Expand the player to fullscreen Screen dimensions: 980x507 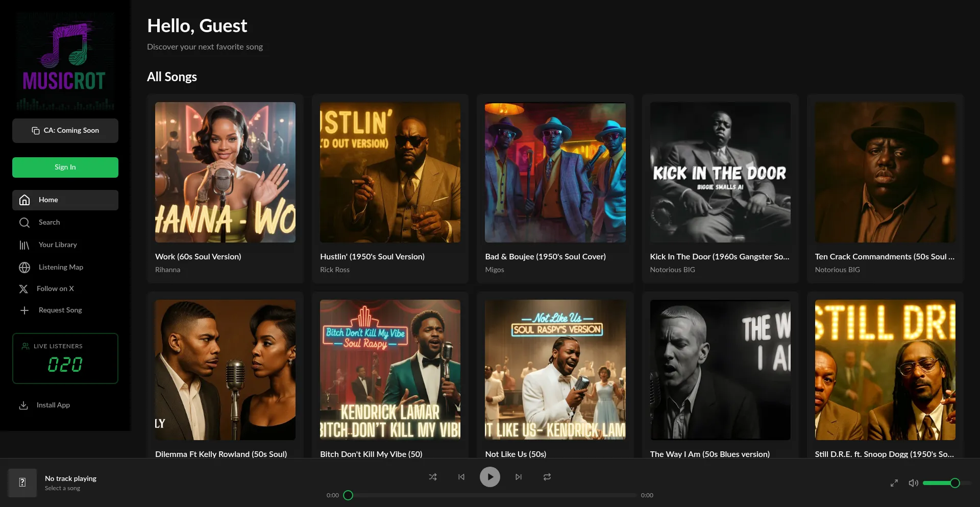(x=894, y=483)
